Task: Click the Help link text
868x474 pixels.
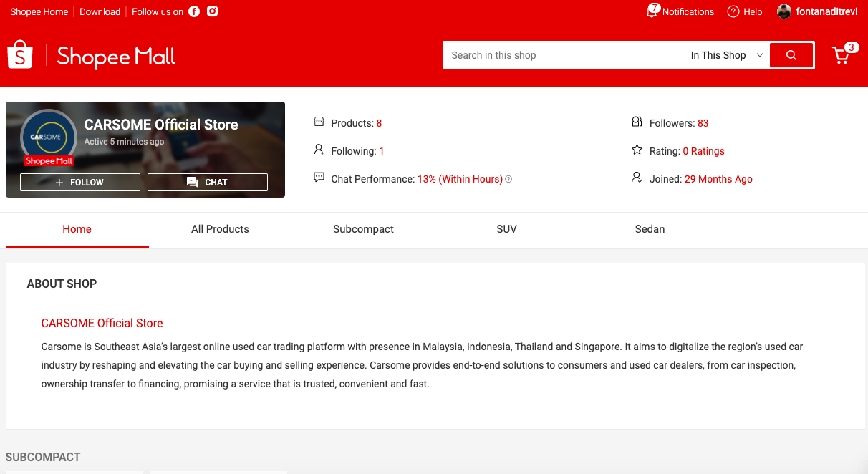Action: pyautogui.click(x=753, y=12)
